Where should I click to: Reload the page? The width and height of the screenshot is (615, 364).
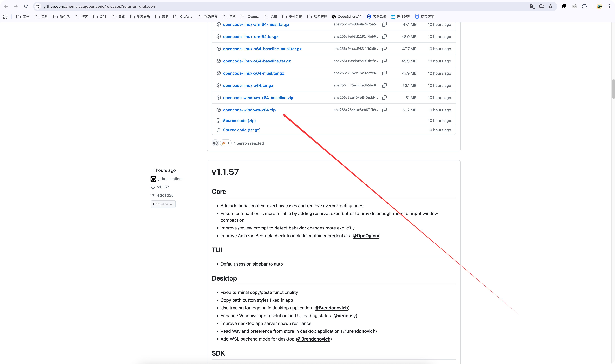[26, 6]
